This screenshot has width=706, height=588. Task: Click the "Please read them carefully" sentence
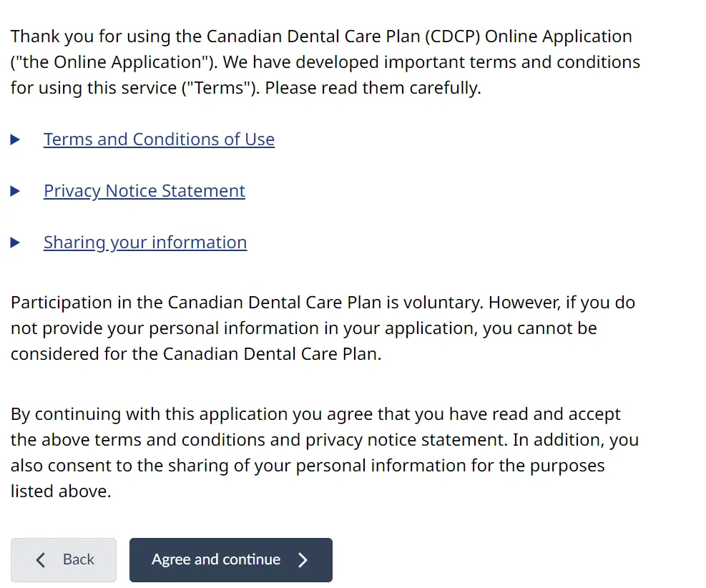pyautogui.click(x=373, y=88)
